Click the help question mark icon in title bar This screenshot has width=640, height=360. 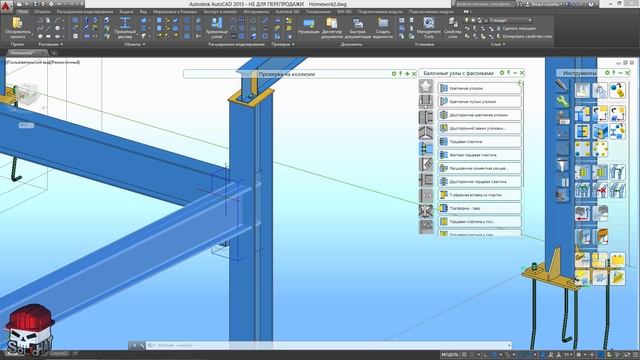pos(591,4)
